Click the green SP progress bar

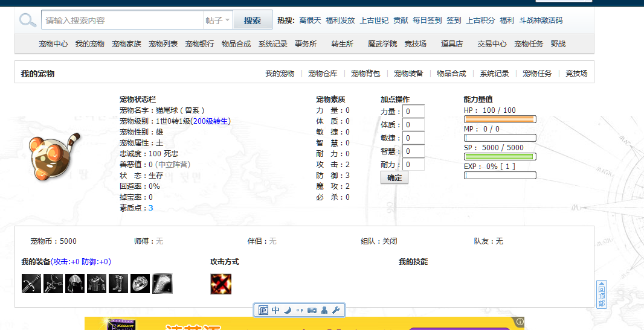tap(500, 157)
